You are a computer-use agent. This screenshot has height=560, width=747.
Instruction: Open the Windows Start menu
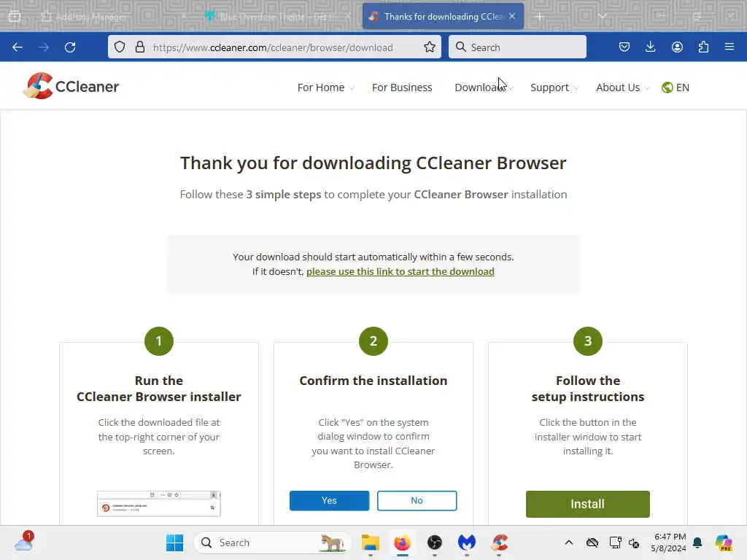(x=175, y=542)
